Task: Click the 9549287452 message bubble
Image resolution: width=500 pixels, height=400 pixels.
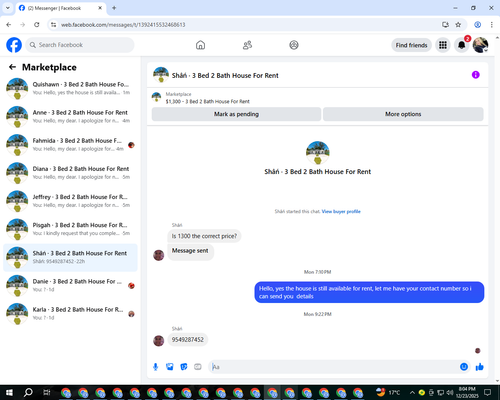Action: (x=188, y=340)
